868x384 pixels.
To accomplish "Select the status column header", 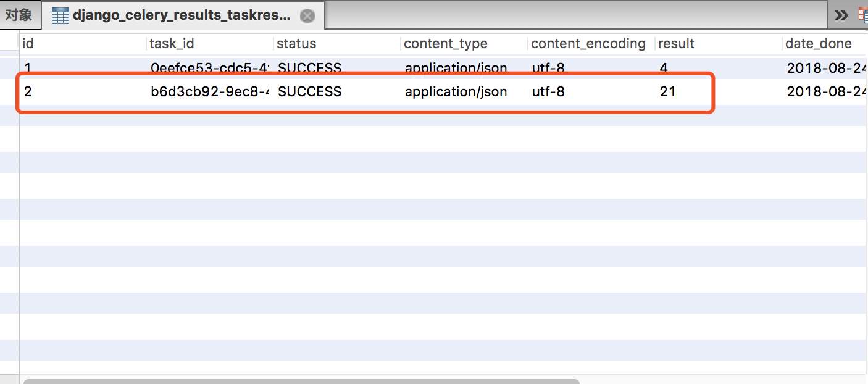I will pyautogui.click(x=296, y=44).
